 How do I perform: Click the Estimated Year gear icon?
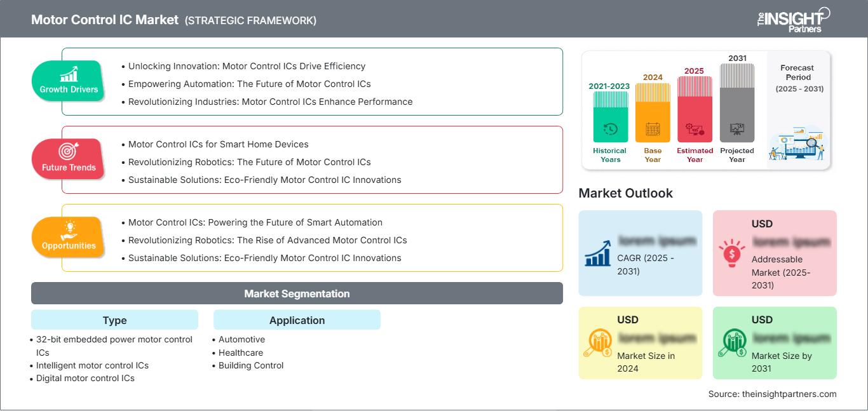tap(695, 129)
